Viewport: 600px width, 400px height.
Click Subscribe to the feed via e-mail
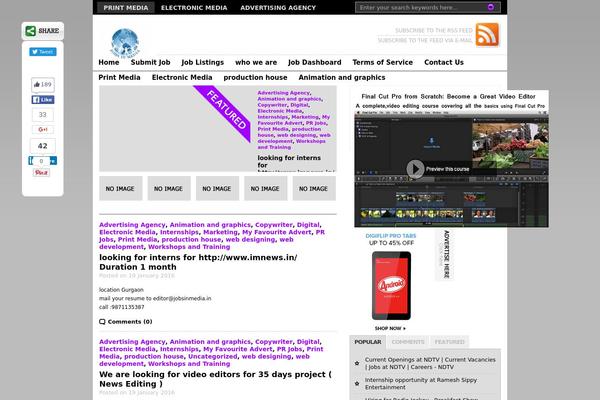coord(425,40)
